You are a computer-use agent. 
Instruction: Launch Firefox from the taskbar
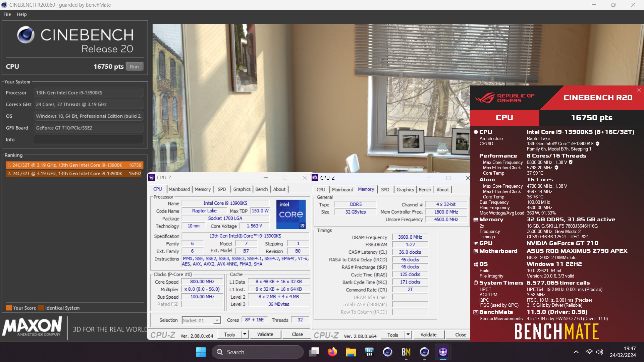332,352
